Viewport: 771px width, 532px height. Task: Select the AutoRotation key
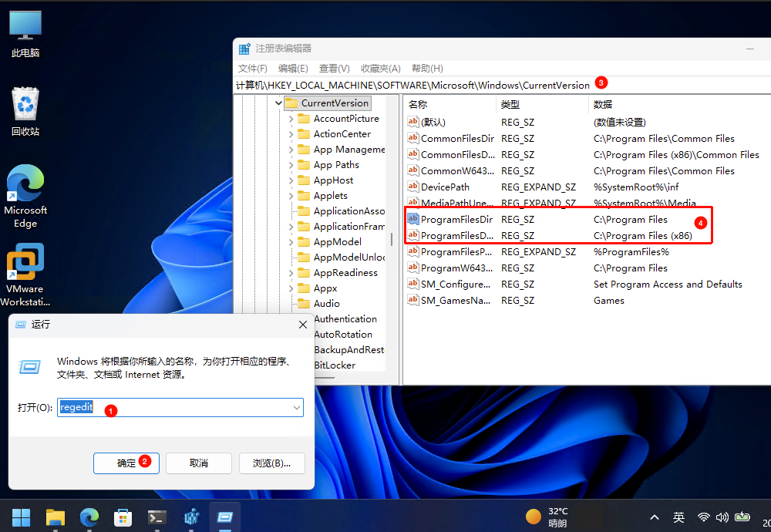click(343, 335)
